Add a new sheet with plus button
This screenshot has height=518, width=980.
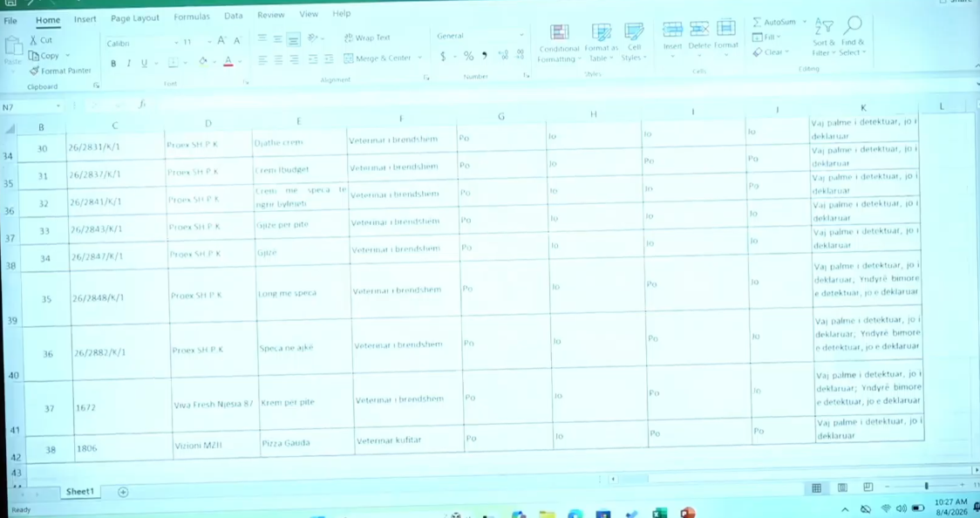123,493
